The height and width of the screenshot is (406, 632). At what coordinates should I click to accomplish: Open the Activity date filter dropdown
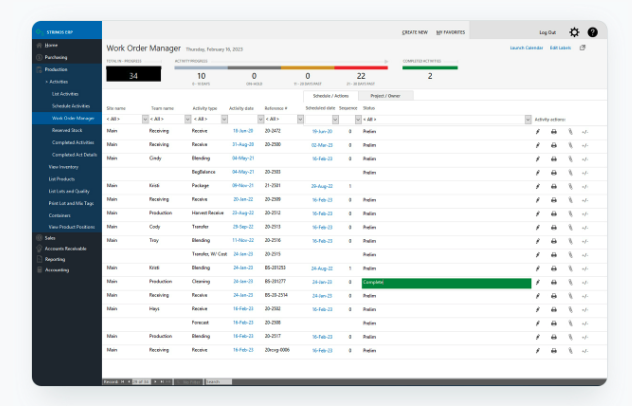[261, 119]
